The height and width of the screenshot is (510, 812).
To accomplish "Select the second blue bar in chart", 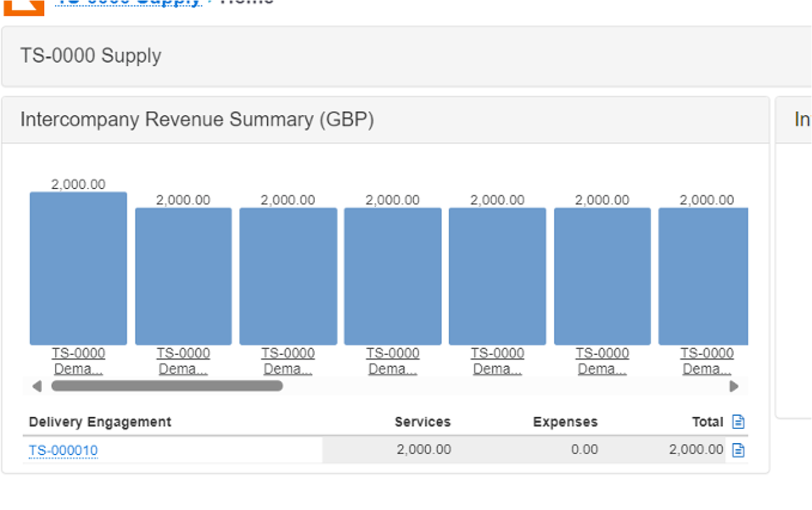I will [183, 276].
